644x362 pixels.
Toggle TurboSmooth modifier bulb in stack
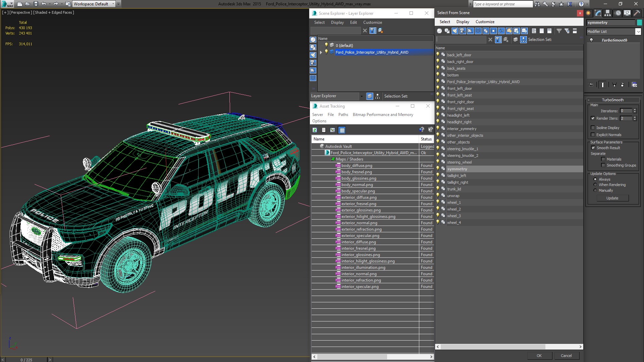pos(591,40)
